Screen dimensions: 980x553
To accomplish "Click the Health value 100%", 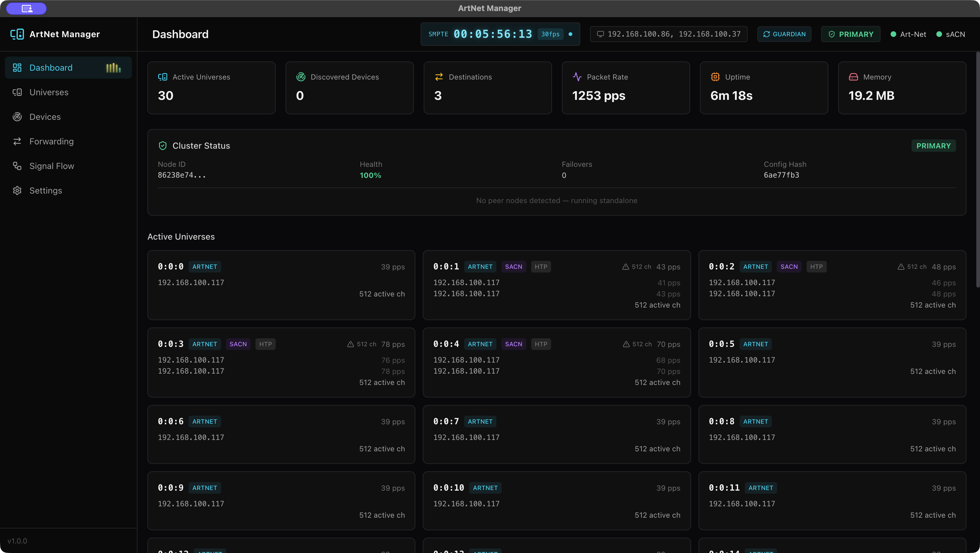I will tap(370, 175).
